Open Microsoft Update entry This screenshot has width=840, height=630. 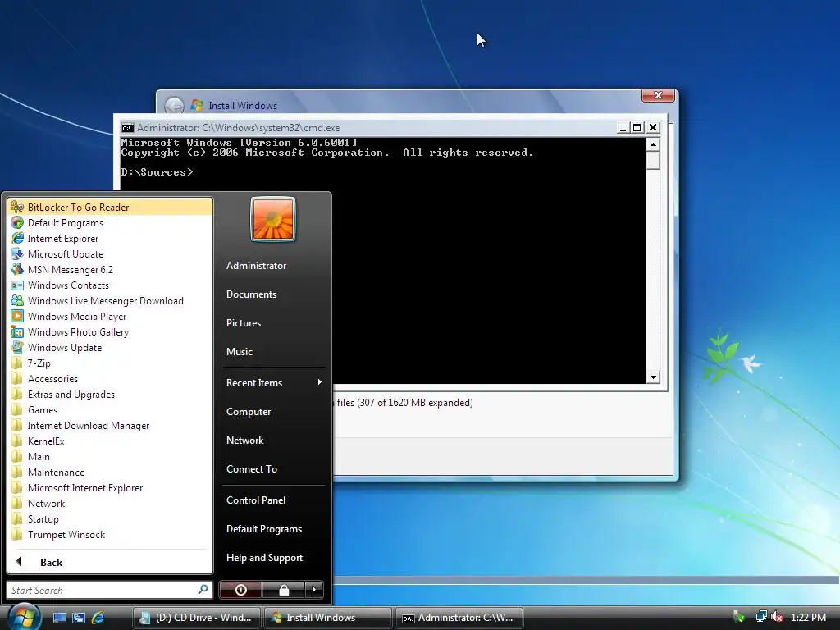click(x=110, y=254)
